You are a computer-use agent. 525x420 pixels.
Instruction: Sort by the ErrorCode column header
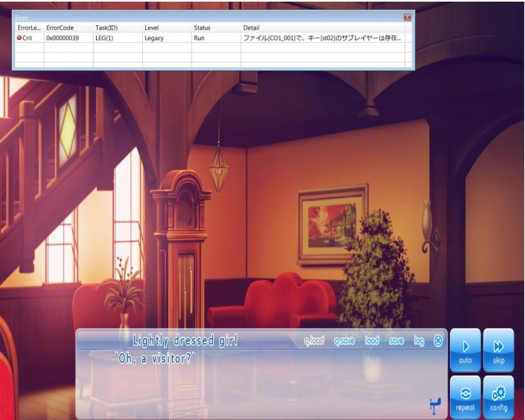click(x=60, y=27)
